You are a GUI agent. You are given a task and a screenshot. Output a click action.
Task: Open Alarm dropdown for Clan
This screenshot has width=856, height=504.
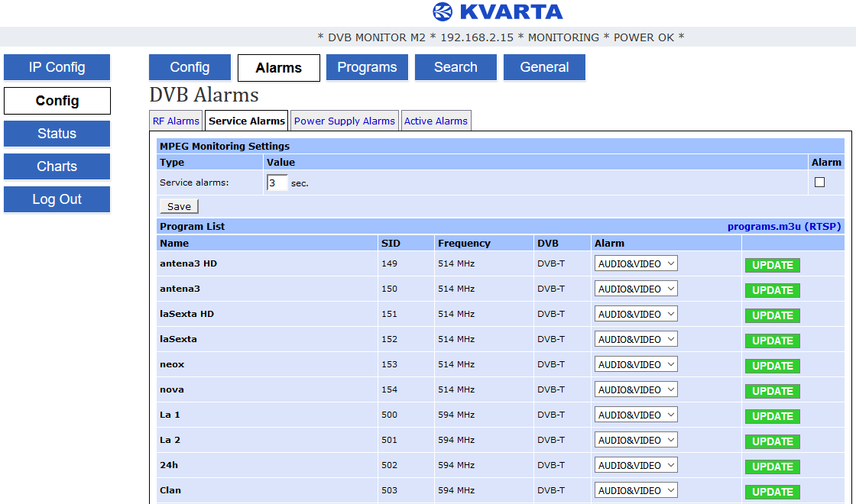(x=636, y=490)
